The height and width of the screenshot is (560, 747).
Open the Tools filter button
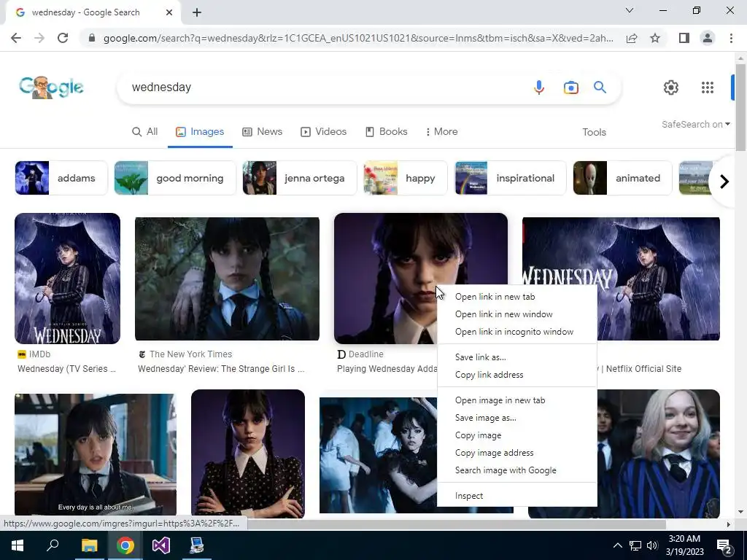[x=594, y=133]
